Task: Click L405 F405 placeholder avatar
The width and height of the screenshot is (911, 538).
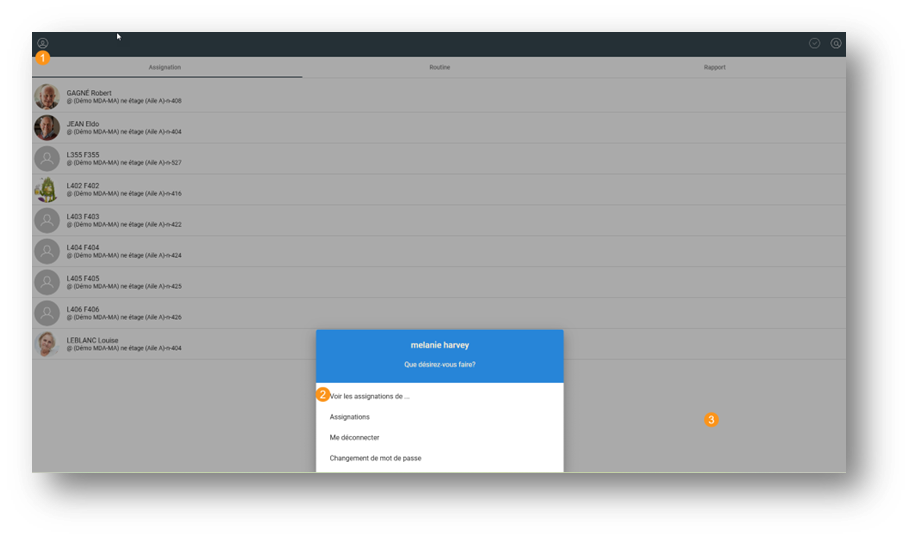Action: point(47,283)
